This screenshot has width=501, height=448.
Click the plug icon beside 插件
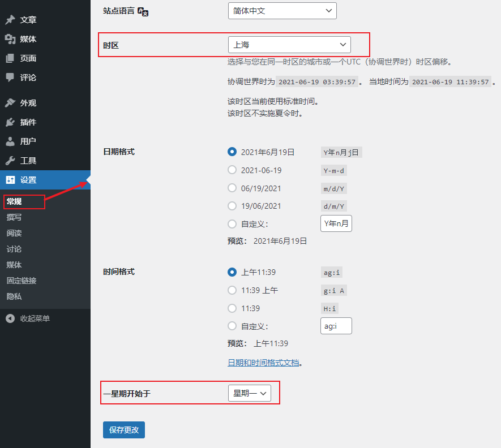tap(10, 122)
